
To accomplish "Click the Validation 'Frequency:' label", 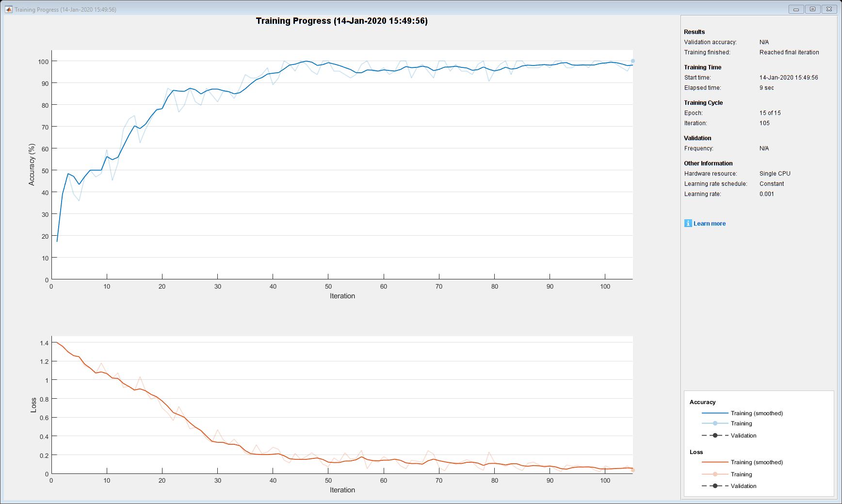I will (x=698, y=148).
